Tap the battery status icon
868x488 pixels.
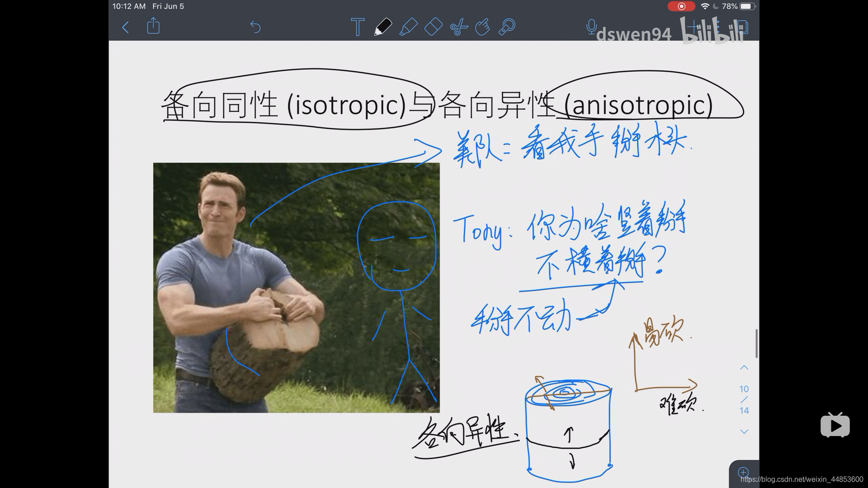748,6
